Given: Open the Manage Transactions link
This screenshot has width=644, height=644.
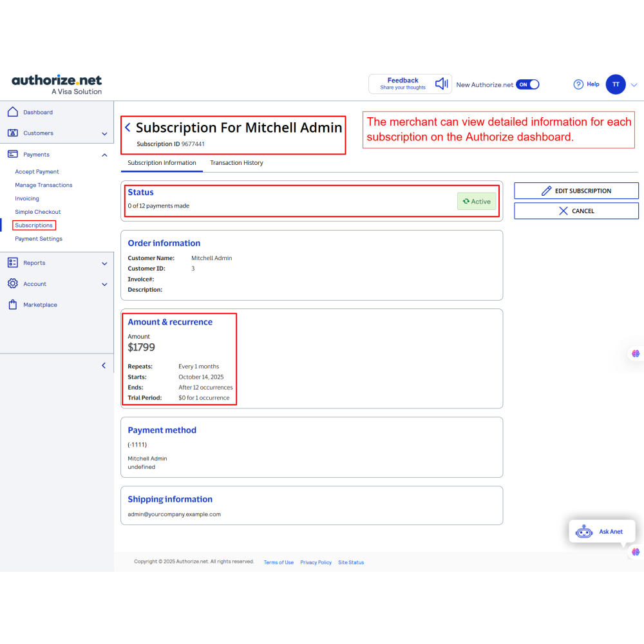Looking at the screenshot, I should pyautogui.click(x=44, y=185).
